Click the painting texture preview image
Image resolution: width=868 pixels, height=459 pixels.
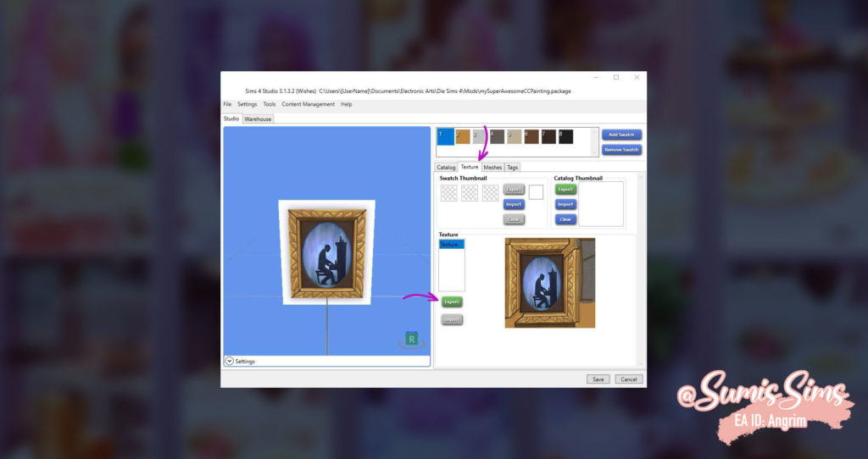click(x=549, y=283)
